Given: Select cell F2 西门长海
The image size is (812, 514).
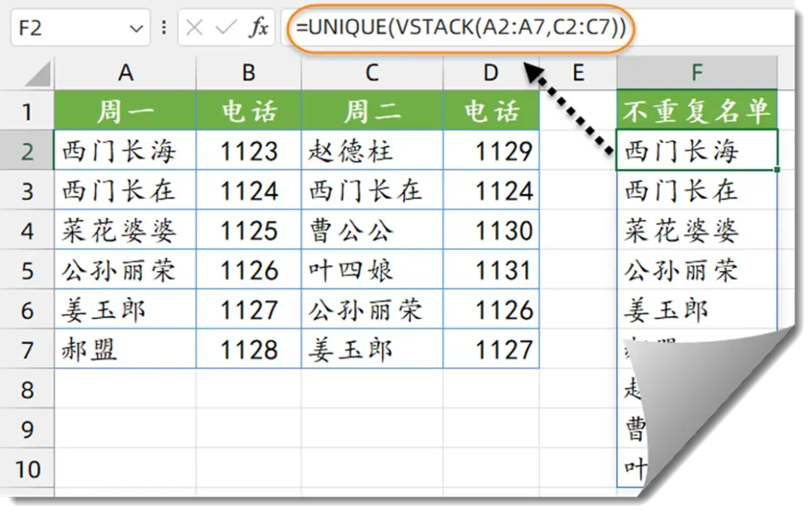Looking at the screenshot, I should [697, 151].
